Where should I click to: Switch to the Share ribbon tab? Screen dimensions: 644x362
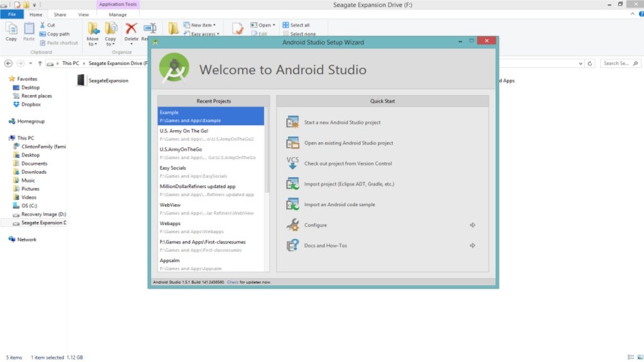point(60,14)
